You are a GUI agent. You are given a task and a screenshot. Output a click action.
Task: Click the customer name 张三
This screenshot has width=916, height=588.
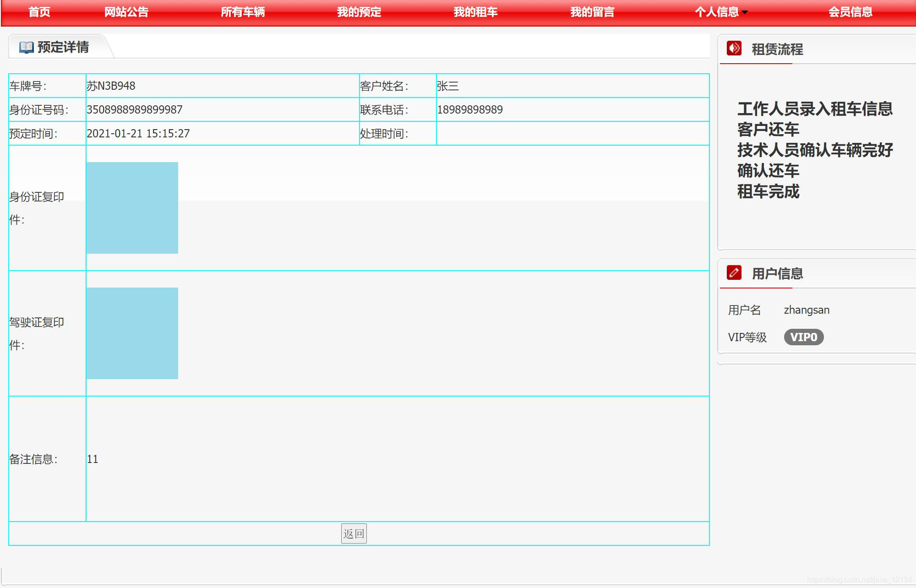pos(448,86)
